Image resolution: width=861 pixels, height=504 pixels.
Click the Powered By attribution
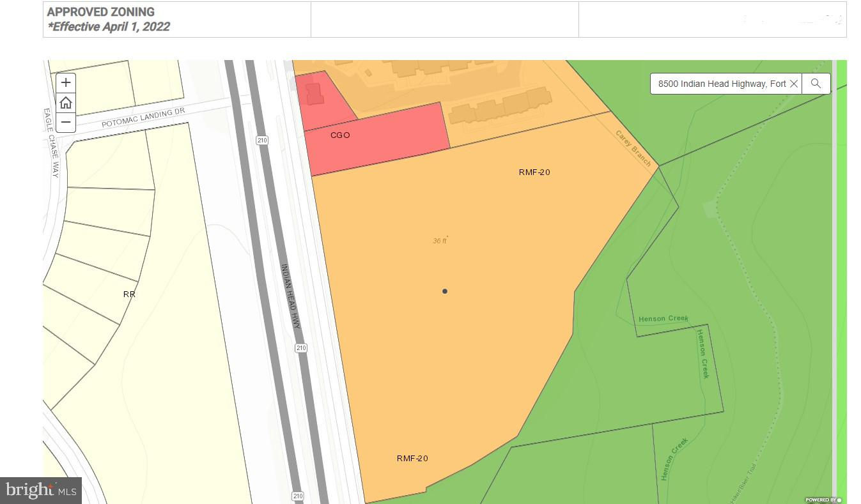(823, 500)
